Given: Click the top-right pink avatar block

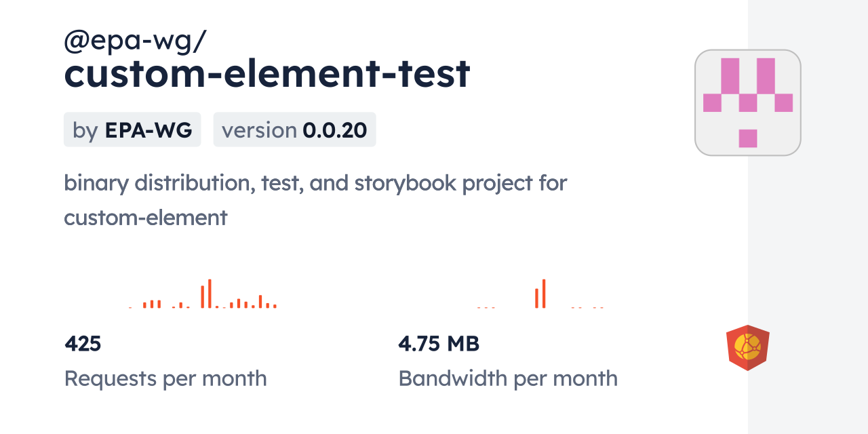Looking at the screenshot, I should [x=766, y=75].
